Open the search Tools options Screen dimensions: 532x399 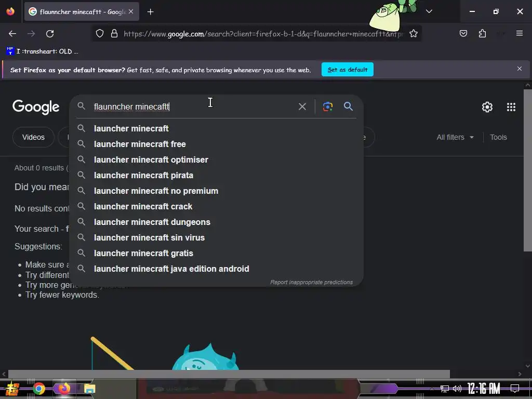point(498,137)
